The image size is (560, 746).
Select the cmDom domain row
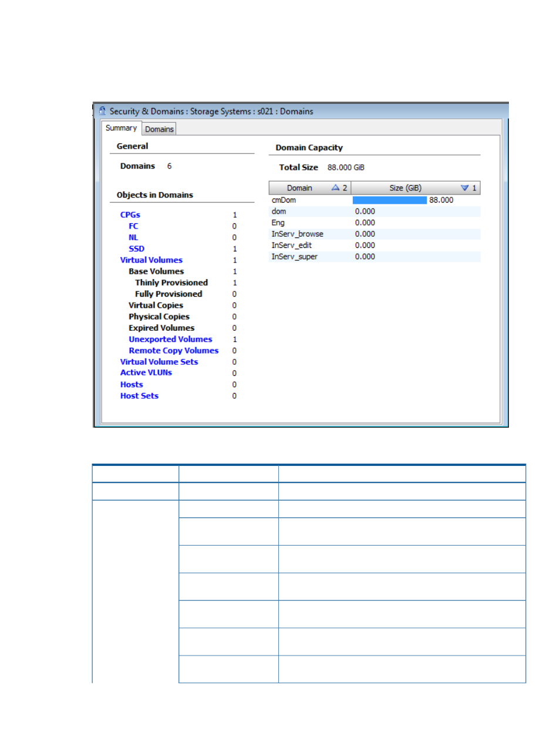(375, 200)
